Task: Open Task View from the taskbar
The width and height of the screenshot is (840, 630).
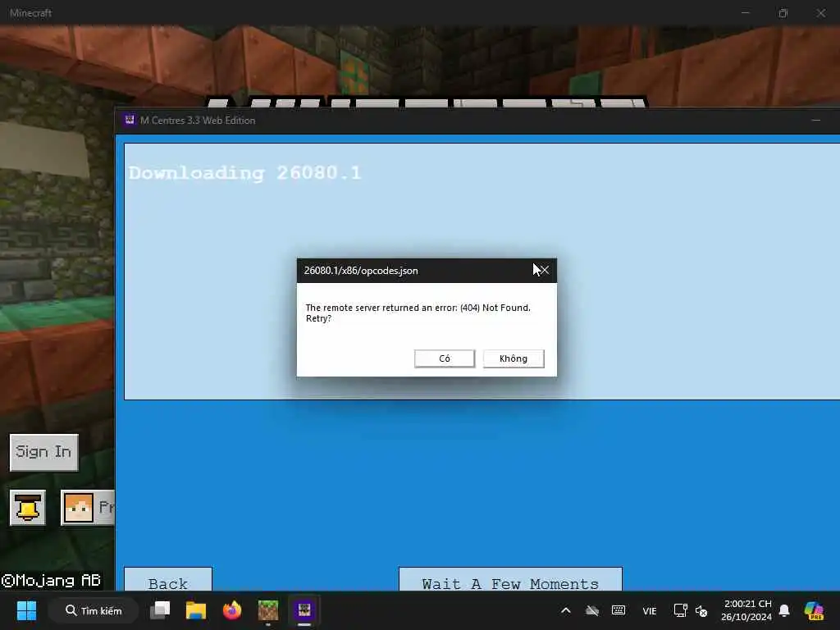Action: pos(160,610)
